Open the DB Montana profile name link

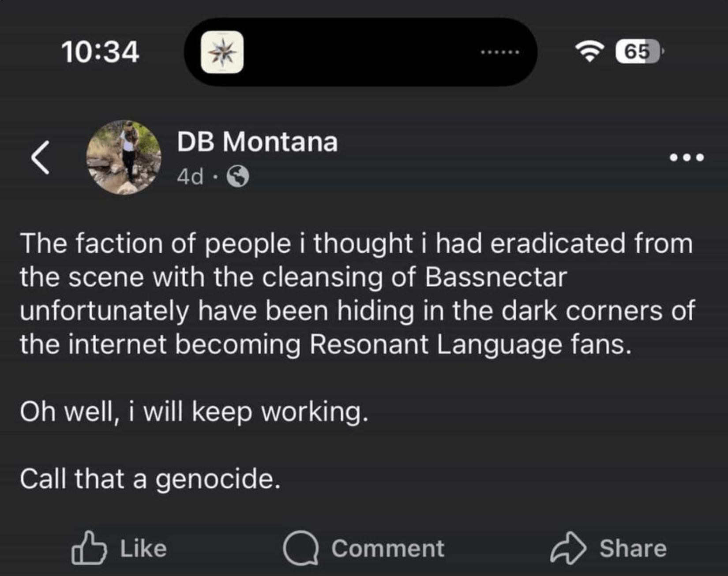257,142
